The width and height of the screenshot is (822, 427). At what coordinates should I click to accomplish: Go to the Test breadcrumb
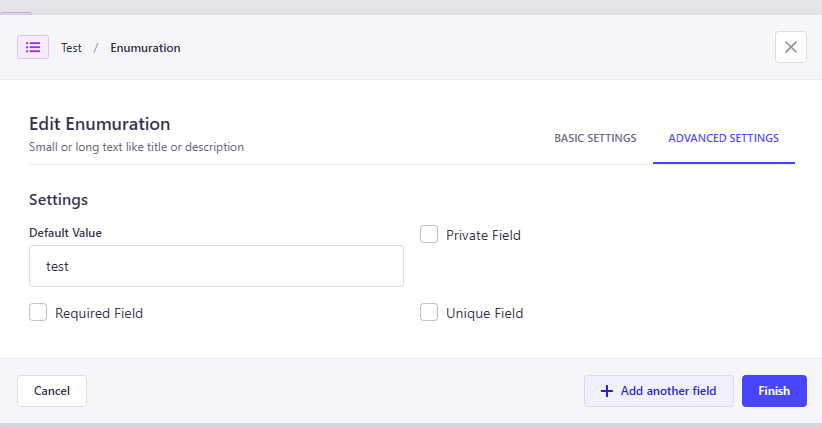point(71,48)
